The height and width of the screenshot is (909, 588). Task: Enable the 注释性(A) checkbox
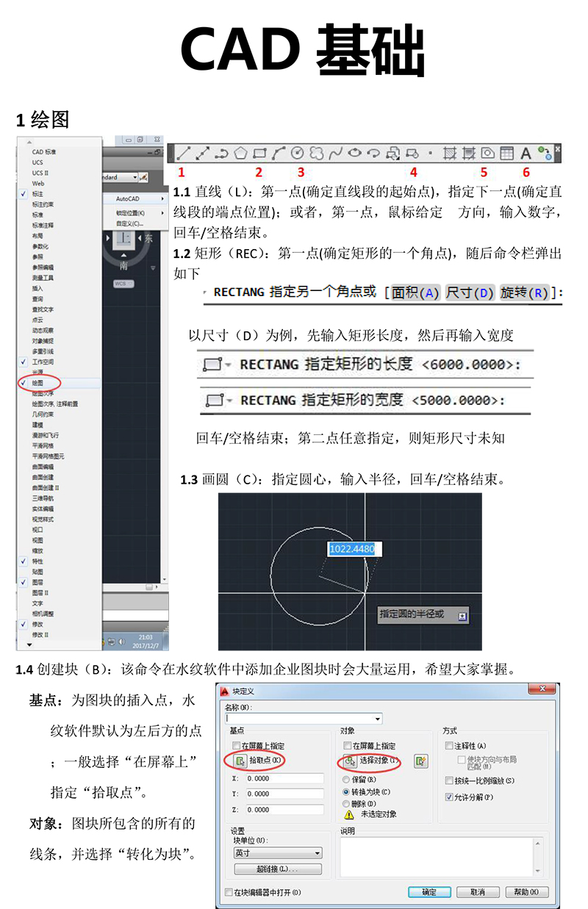[449, 746]
